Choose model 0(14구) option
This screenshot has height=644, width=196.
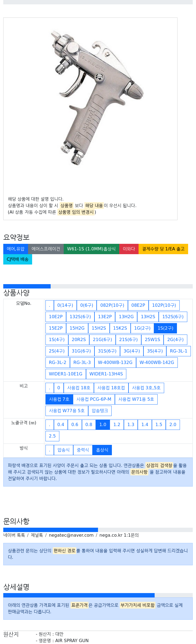[65, 305]
